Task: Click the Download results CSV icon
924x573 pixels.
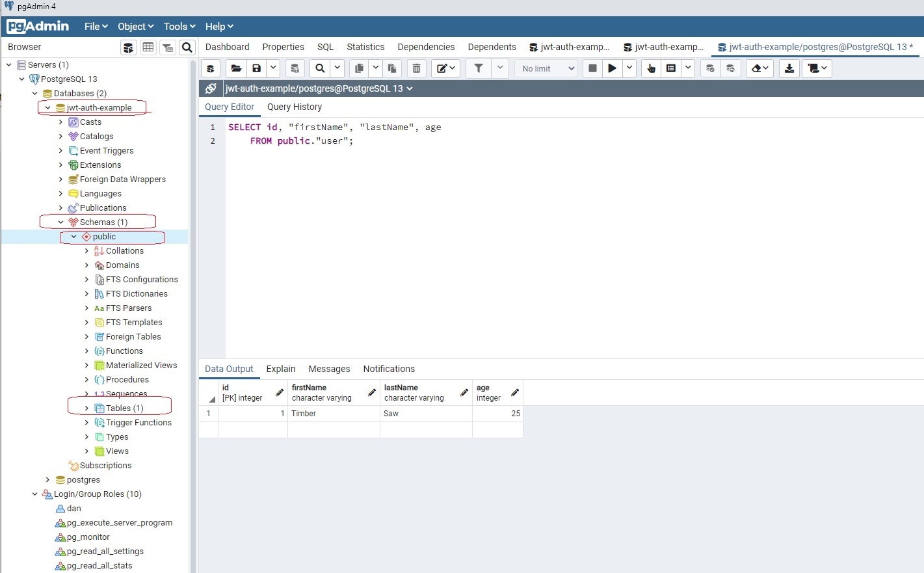Action: (789, 68)
